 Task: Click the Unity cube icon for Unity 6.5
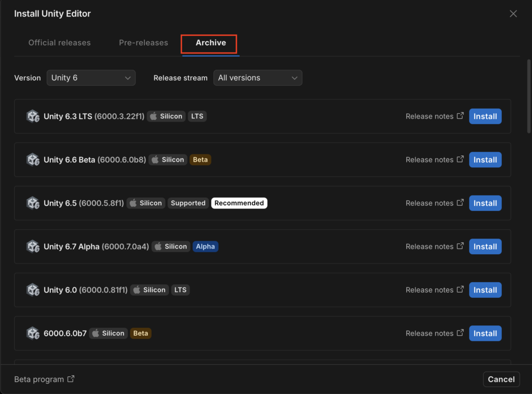(x=33, y=203)
